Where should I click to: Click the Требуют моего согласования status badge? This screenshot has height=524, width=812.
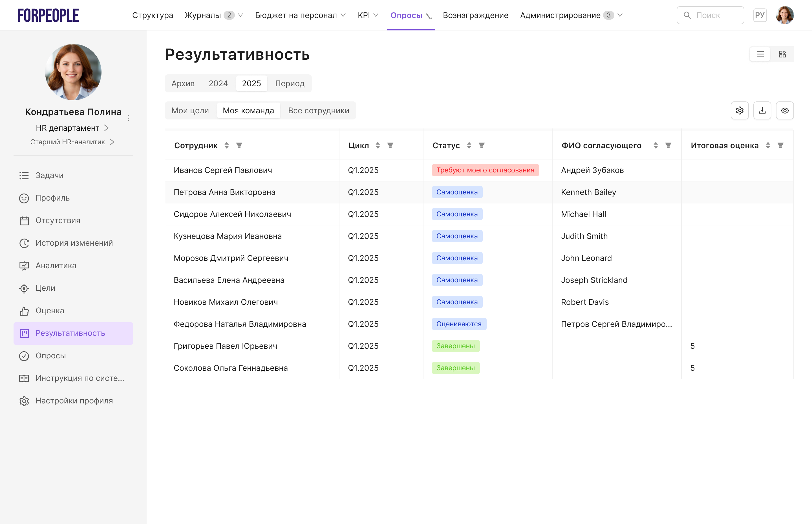[485, 170]
